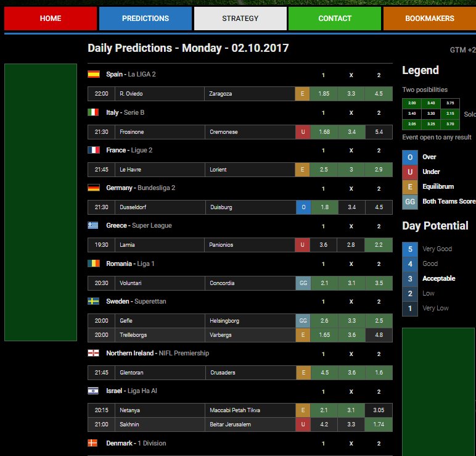Click the Varbergs team name
The height and width of the screenshot is (456, 476).
tap(220, 335)
